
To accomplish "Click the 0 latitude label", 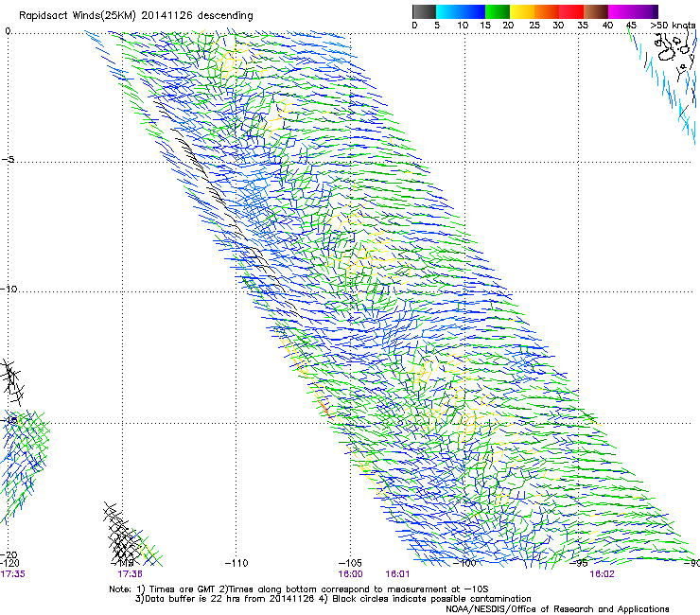I will point(8,31).
